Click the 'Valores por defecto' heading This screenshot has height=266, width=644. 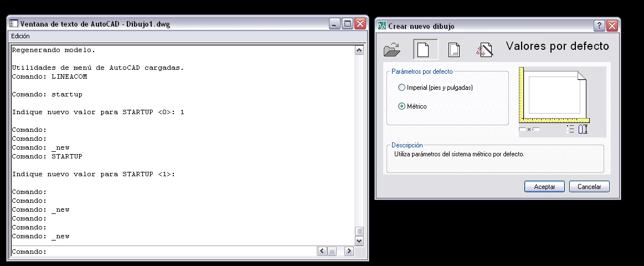[x=557, y=45]
